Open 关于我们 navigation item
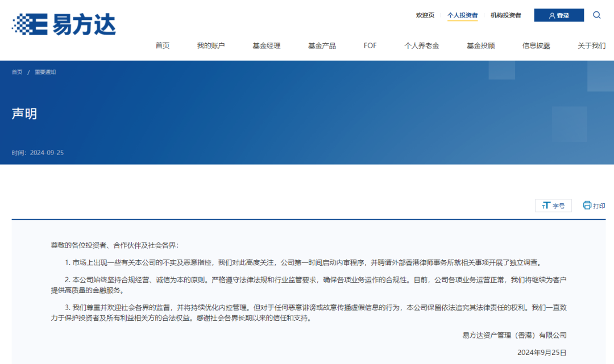The image size is (614, 364). pyautogui.click(x=591, y=46)
